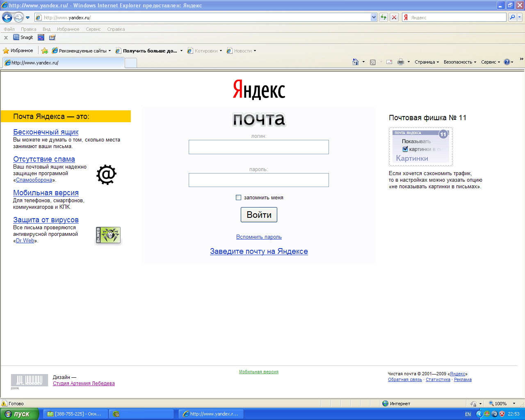This screenshot has height=420, width=525.
Task: Click the red shield security tray icon
Action: pyautogui.click(x=502, y=414)
